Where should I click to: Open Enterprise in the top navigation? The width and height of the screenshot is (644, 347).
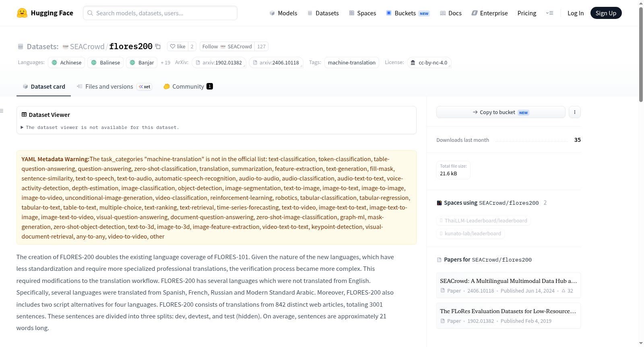[489, 13]
